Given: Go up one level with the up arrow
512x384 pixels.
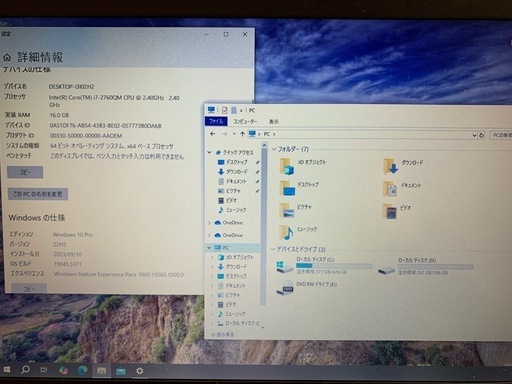Looking at the screenshot, I should (242, 134).
